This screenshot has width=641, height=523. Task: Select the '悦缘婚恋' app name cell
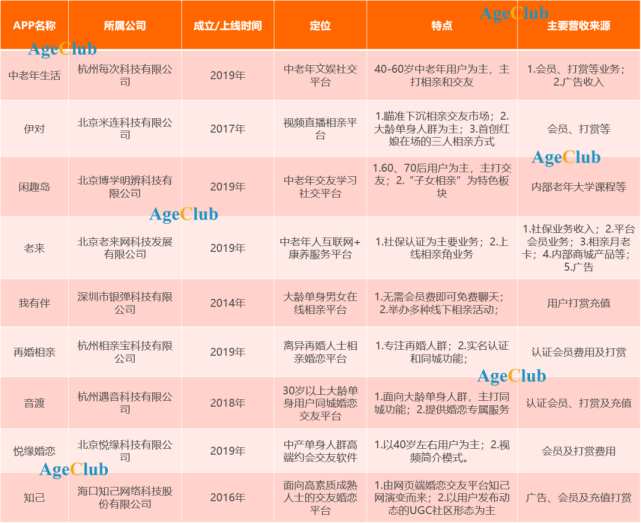click(x=34, y=451)
